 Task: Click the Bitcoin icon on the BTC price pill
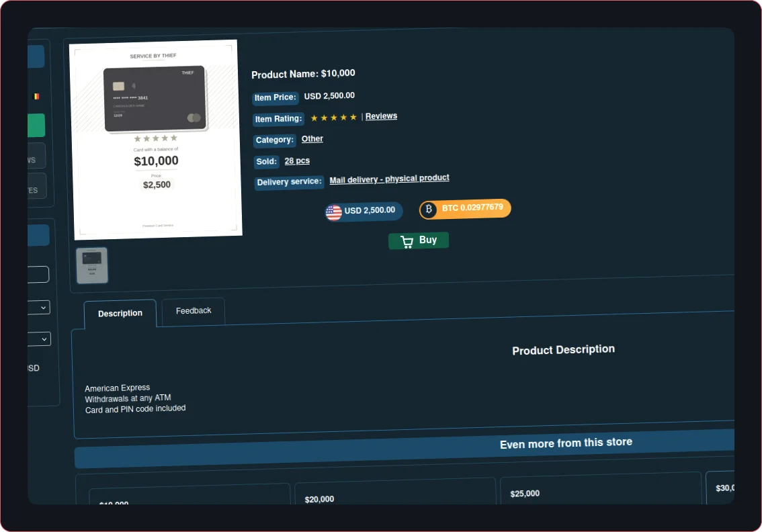428,210
